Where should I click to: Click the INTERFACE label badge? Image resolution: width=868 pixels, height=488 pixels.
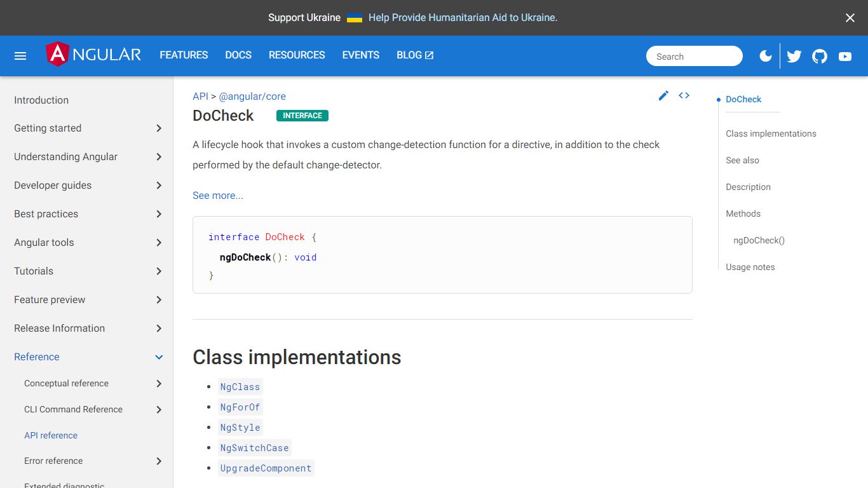302,116
